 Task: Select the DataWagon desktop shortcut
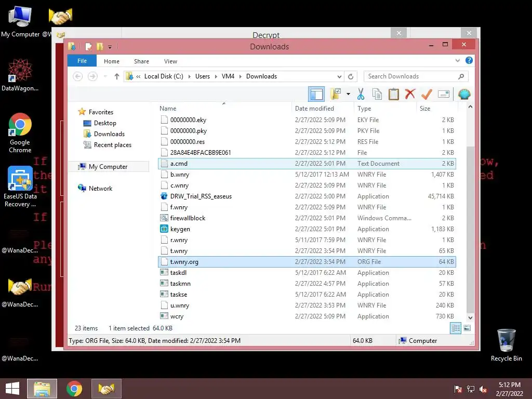[x=20, y=75]
